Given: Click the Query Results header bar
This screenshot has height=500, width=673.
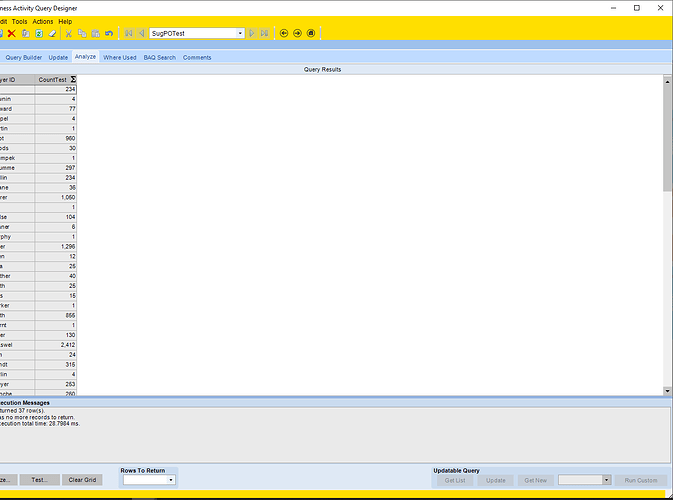Looking at the screenshot, I should (x=336, y=70).
